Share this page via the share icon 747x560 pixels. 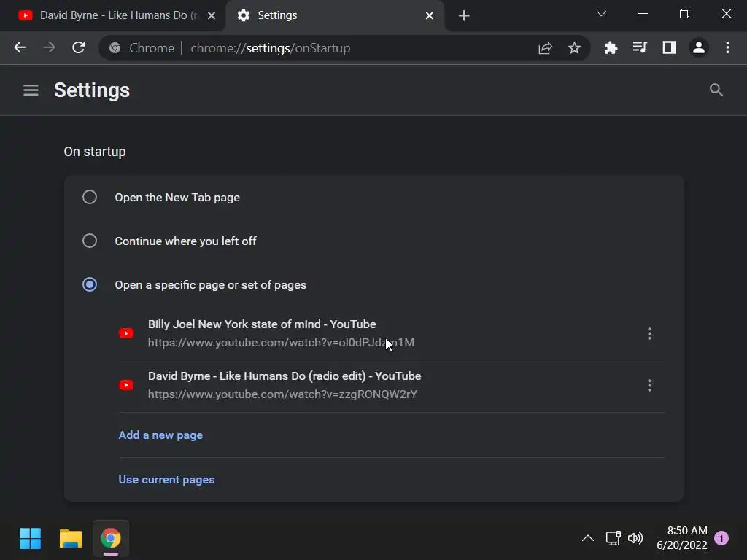pos(545,48)
